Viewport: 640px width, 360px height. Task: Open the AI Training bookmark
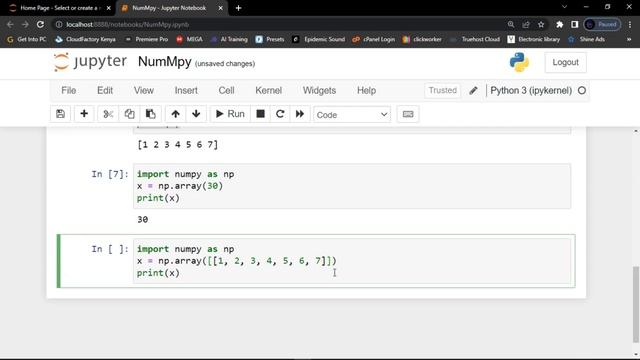pos(229,39)
